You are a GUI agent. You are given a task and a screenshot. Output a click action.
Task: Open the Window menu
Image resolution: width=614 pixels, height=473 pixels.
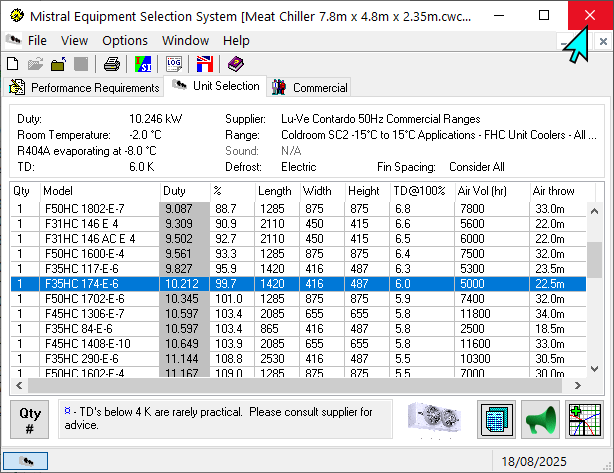tap(186, 40)
